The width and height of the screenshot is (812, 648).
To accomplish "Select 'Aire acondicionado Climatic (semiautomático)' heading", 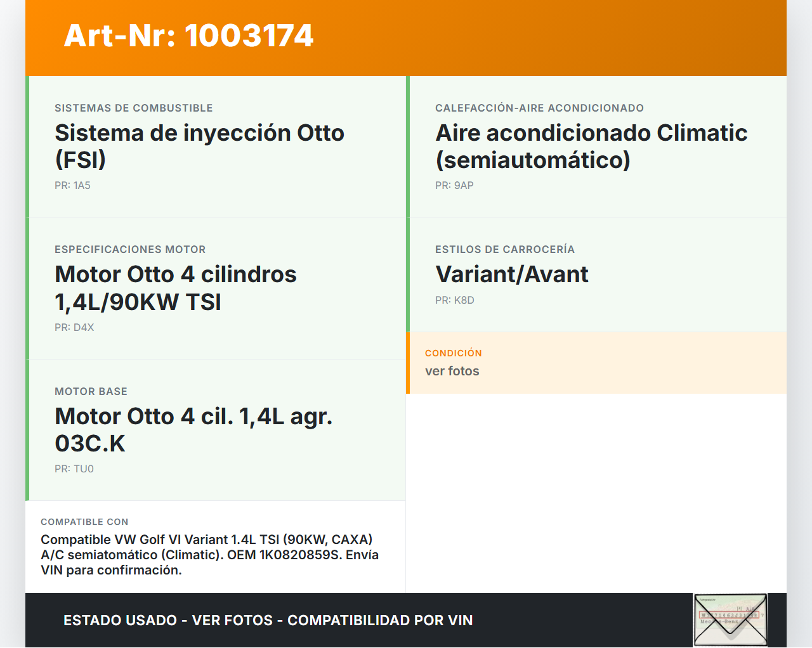I will (591, 146).
